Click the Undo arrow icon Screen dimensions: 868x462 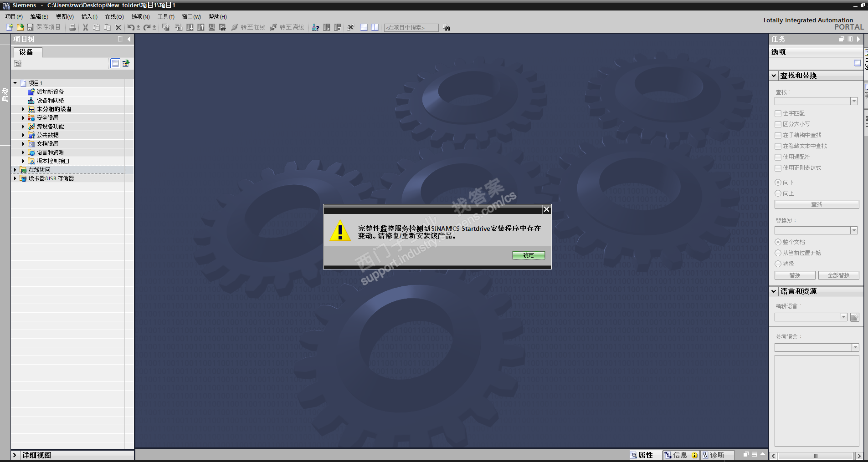(131, 27)
